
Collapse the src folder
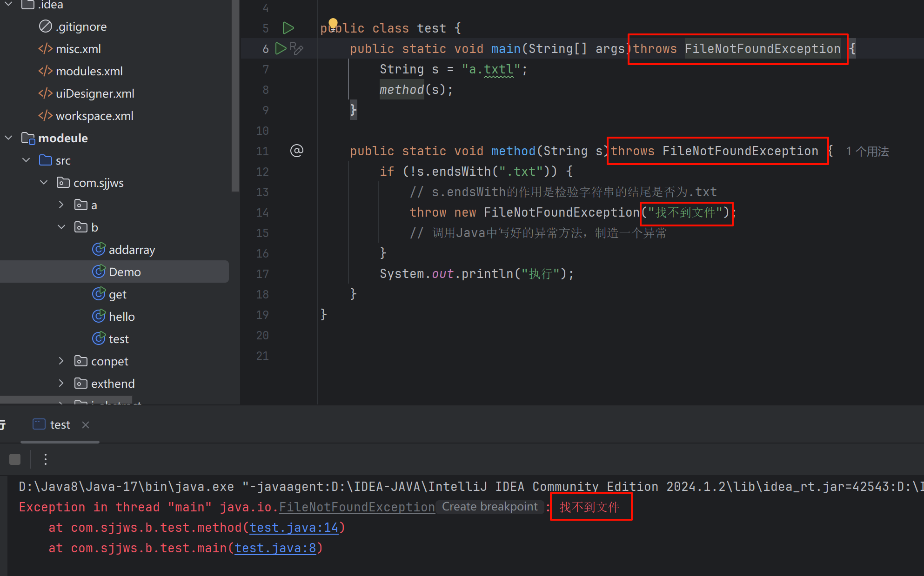(26, 160)
